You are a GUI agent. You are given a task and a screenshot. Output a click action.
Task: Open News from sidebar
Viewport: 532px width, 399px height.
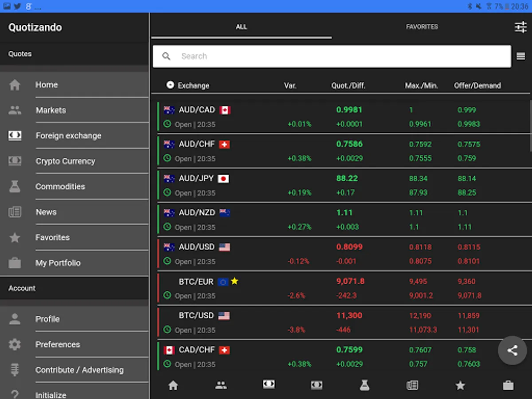(74, 212)
